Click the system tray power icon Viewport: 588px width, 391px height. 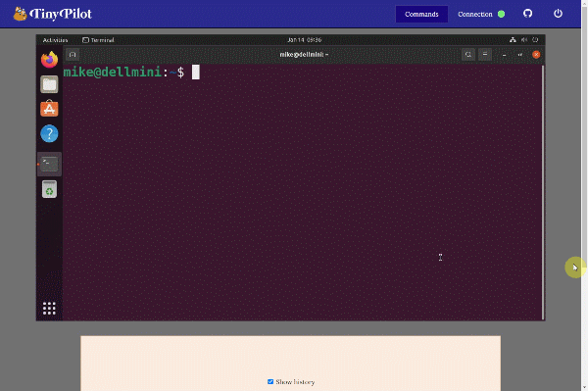pos(535,40)
